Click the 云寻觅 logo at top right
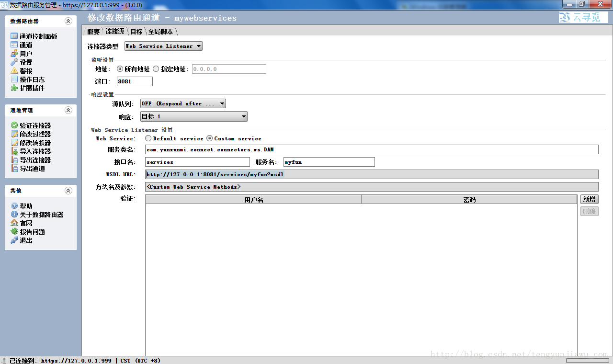The width and height of the screenshot is (613, 364). click(x=583, y=17)
